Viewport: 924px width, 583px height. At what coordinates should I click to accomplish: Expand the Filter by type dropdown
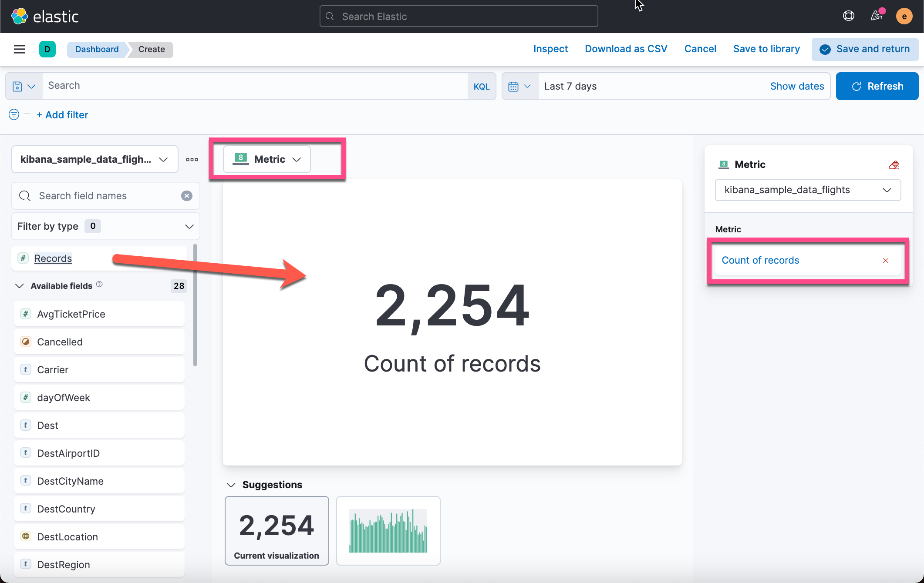coord(105,226)
